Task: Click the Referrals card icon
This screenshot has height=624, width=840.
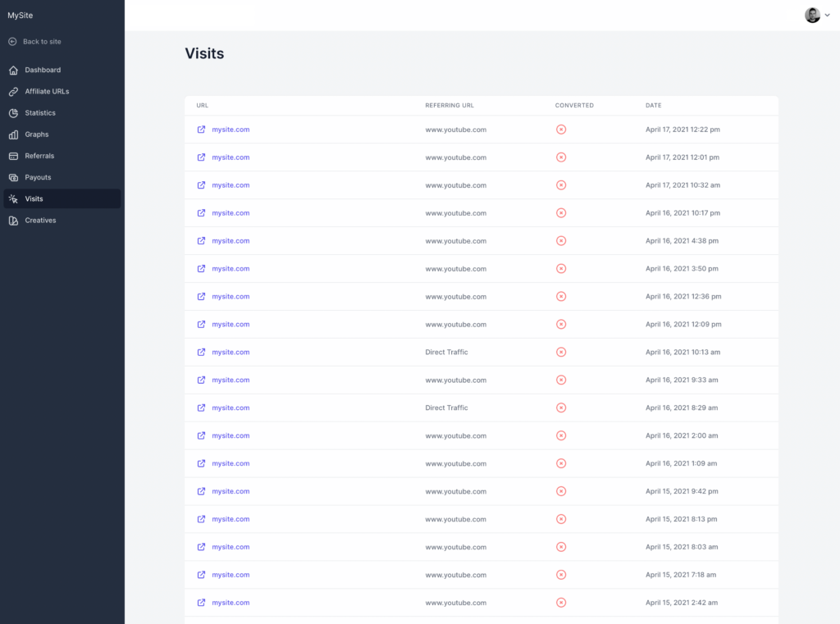Action: click(13, 156)
